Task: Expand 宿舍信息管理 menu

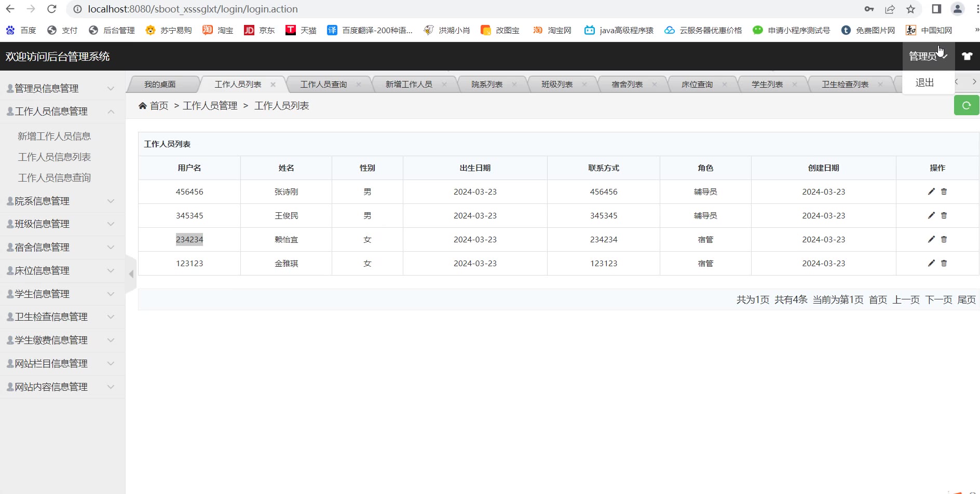Action: click(62, 248)
